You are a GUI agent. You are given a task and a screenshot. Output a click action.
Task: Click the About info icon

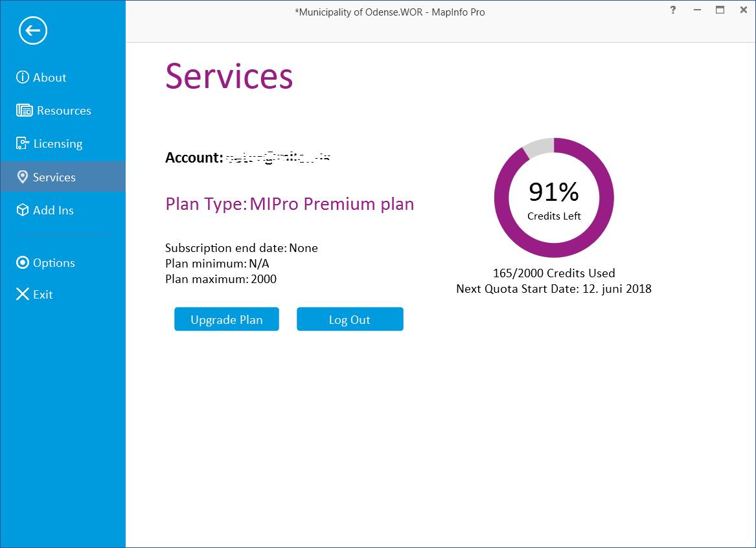[x=23, y=78]
